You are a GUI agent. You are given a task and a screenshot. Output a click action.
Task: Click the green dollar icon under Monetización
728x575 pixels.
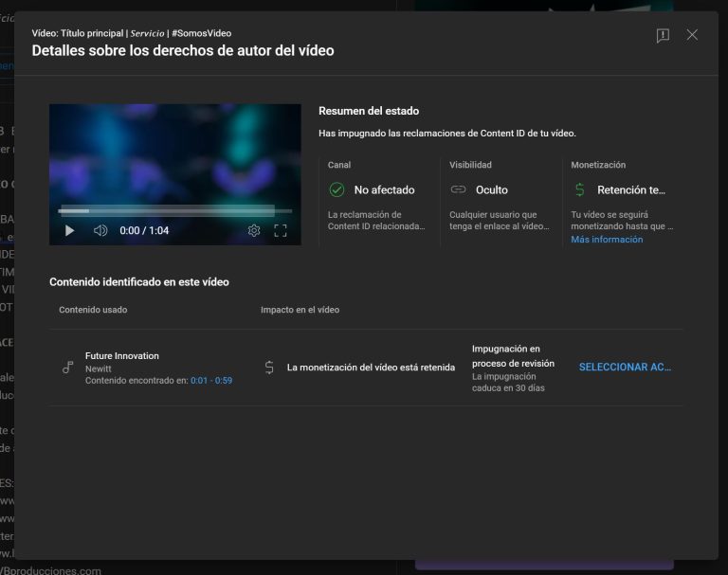(x=579, y=189)
